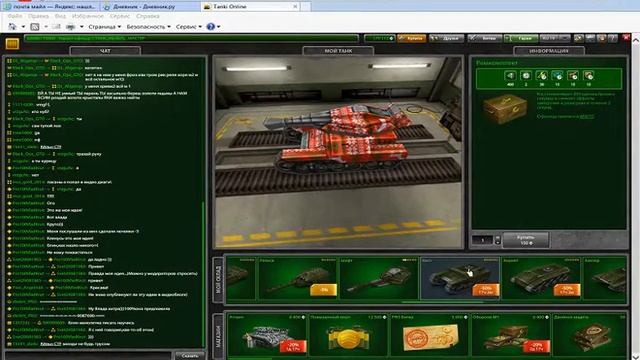Close the Tanki Online browser tab
640x360 pixels.
[295, 7]
